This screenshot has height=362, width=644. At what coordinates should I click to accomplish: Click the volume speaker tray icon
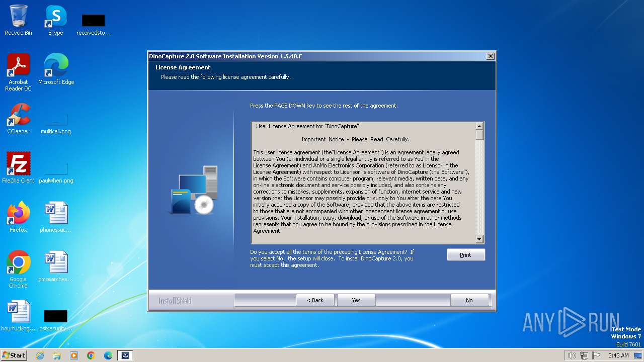point(572,355)
